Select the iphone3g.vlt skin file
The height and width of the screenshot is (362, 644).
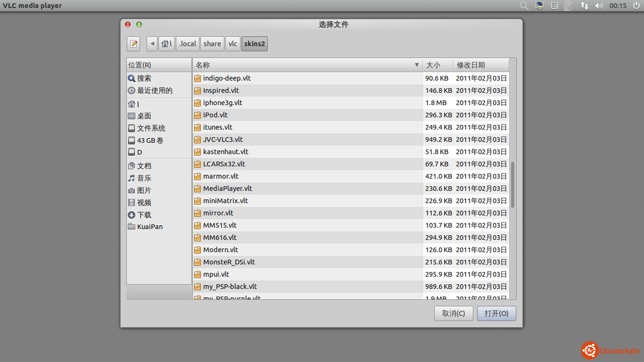tap(223, 103)
